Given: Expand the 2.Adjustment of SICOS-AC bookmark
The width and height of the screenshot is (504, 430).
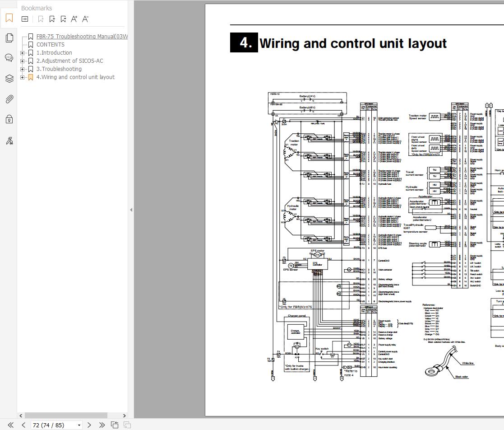Looking at the screenshot, I should pyautogui.click(x=22, y=61).
